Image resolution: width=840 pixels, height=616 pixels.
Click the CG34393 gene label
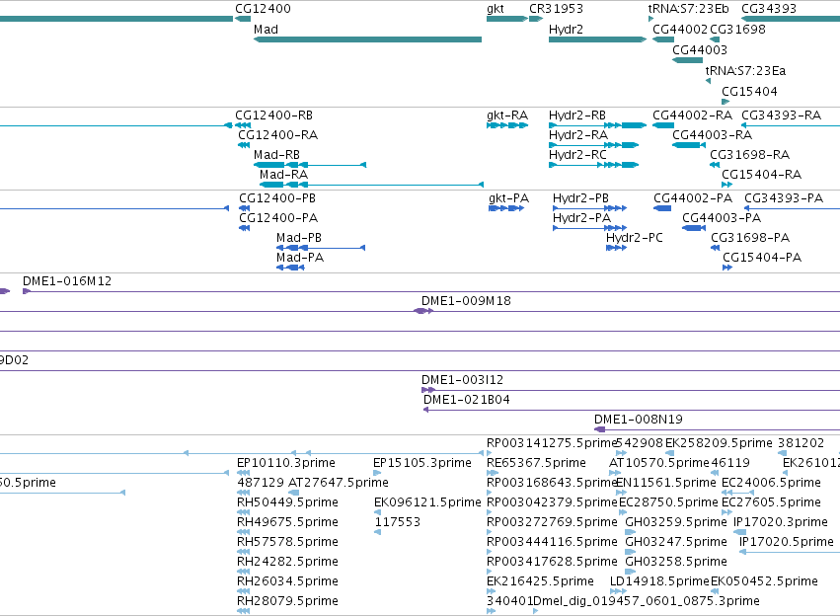(x=769, y=9)
